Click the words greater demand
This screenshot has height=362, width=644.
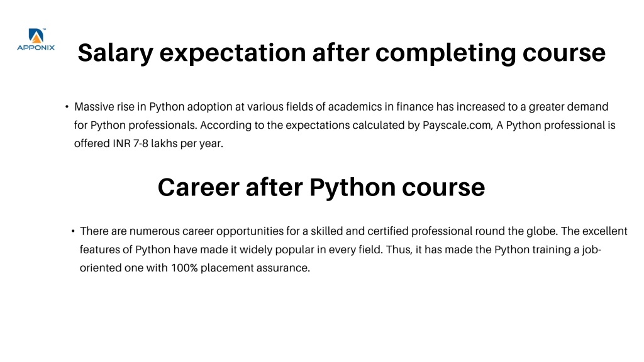point(569,107)
